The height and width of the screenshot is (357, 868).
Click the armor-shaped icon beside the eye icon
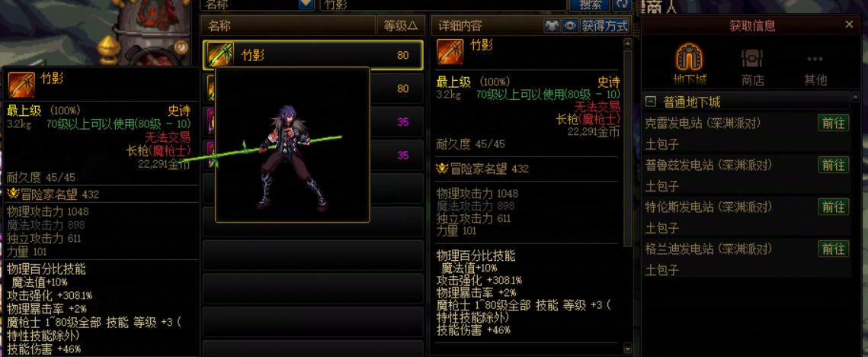pyautogui.click(x=552, y=25)
